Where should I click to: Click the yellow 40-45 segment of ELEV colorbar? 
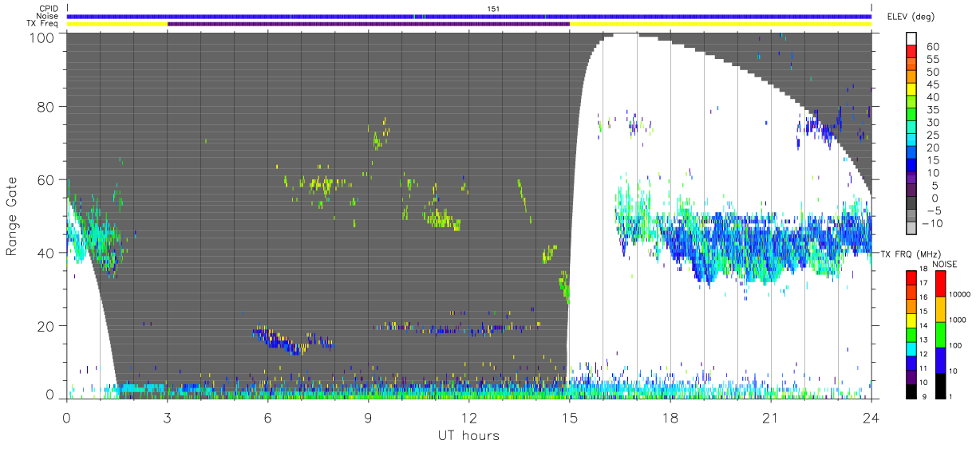912,90
